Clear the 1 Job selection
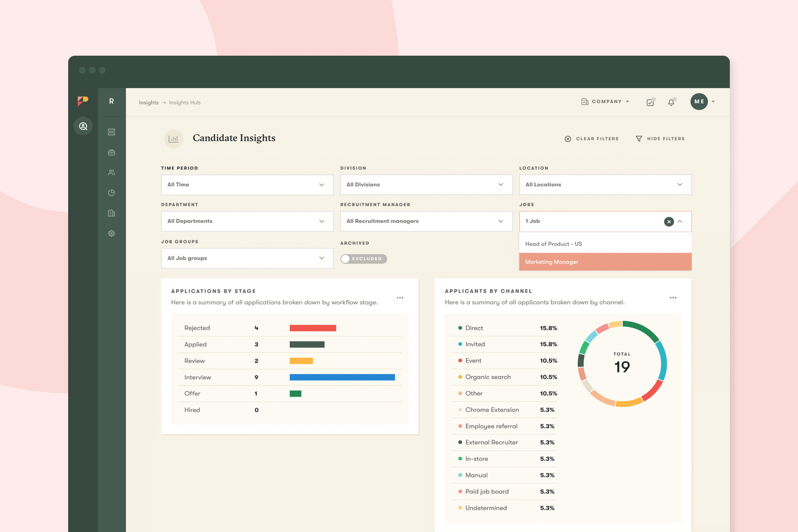The height and width of the screenshot is (532, 798). coord(669,222)
